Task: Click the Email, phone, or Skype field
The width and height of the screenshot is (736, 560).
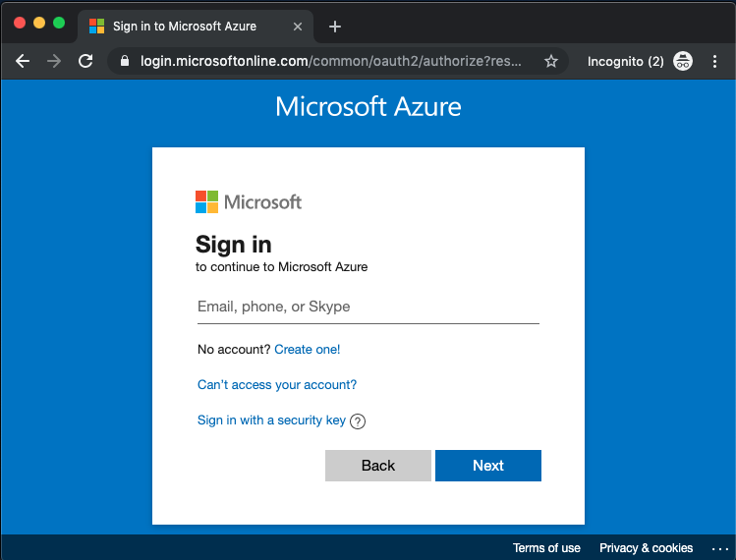Action: click(368, 307)
